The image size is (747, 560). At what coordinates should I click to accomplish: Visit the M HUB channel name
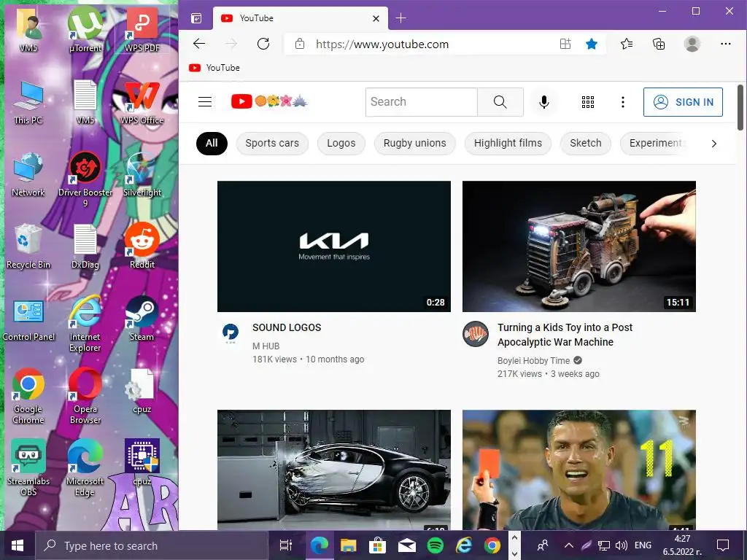tap(266, 346)
